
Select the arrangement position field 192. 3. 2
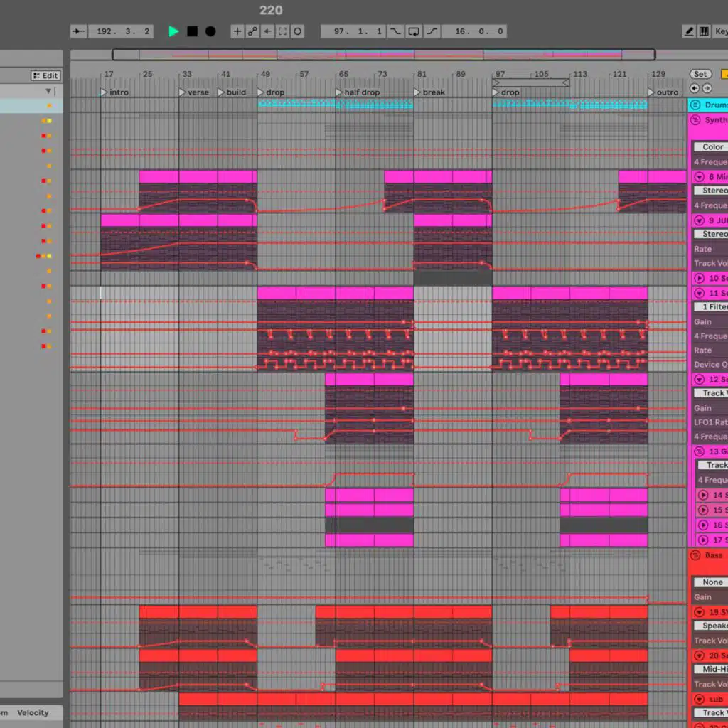pyautogui.click(x=121, y=31)
